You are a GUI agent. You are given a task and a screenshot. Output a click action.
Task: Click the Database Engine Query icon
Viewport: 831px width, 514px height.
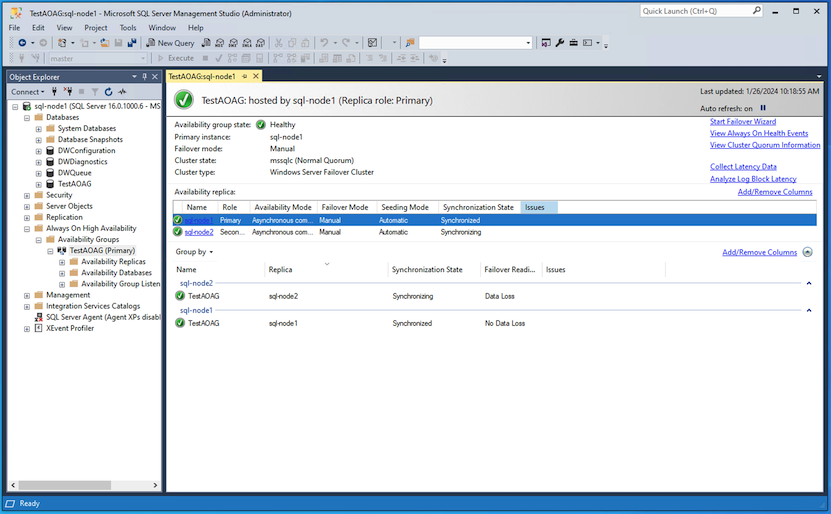(x=206, y=43)
